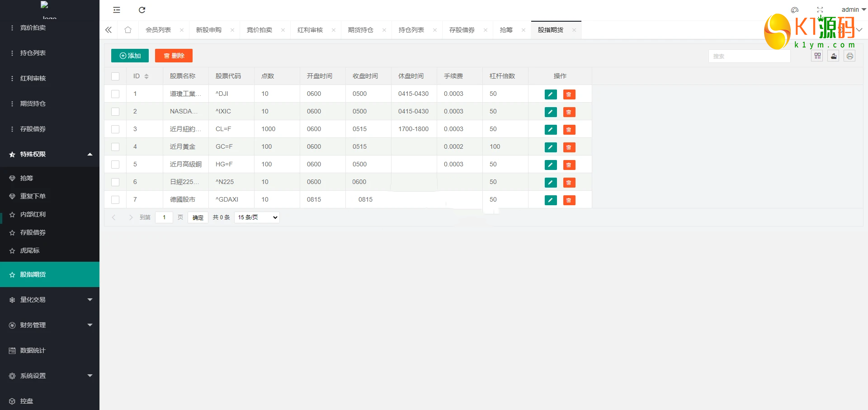The height and width of the screenshot is (410, 868).
Task: Click the 搜索 search input field
Action: [749, 56]
